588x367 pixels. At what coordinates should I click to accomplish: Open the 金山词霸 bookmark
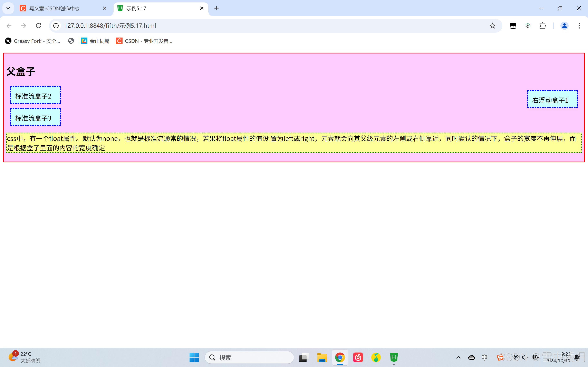coord(95,41)
